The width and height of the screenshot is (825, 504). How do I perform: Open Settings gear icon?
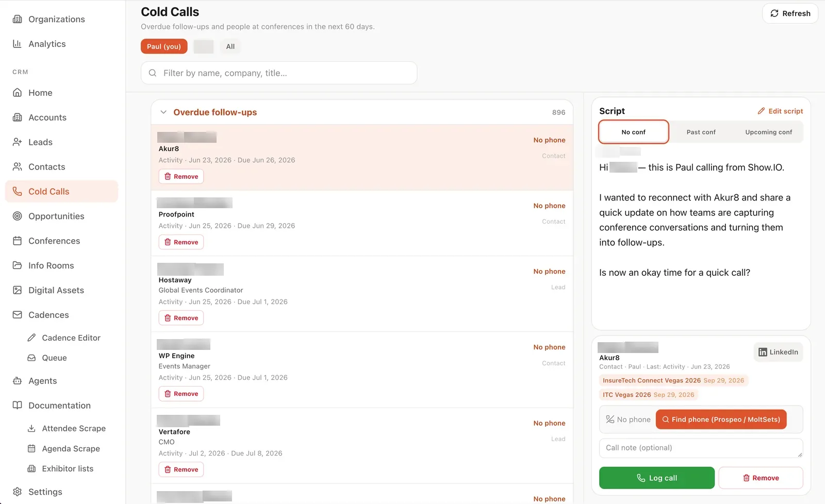click(18, 492)
